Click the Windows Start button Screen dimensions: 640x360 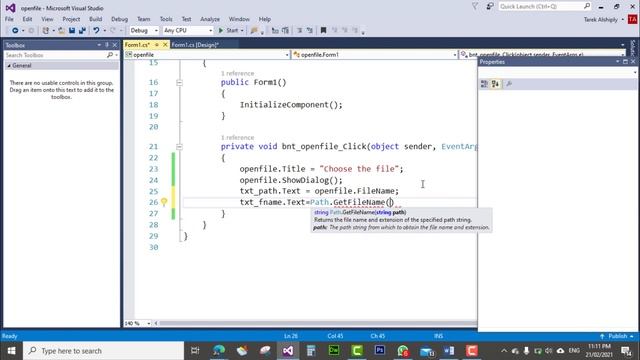[x=11, y=351]
